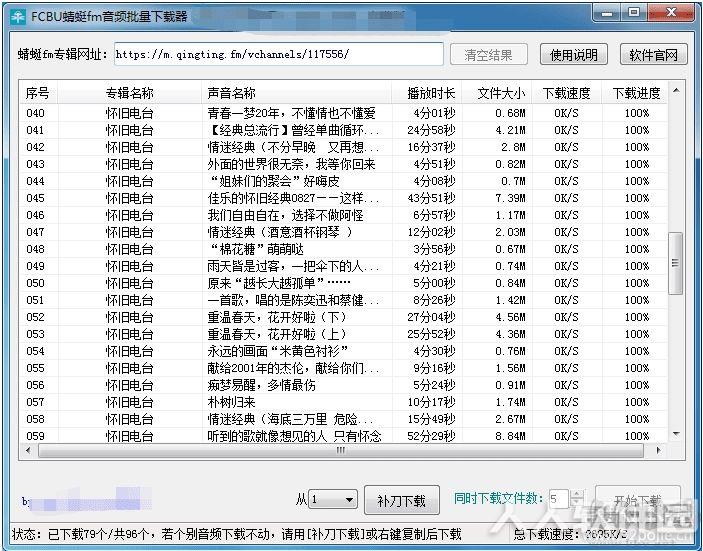Open the 从 start-number dropdown

[x=334, y=499]
